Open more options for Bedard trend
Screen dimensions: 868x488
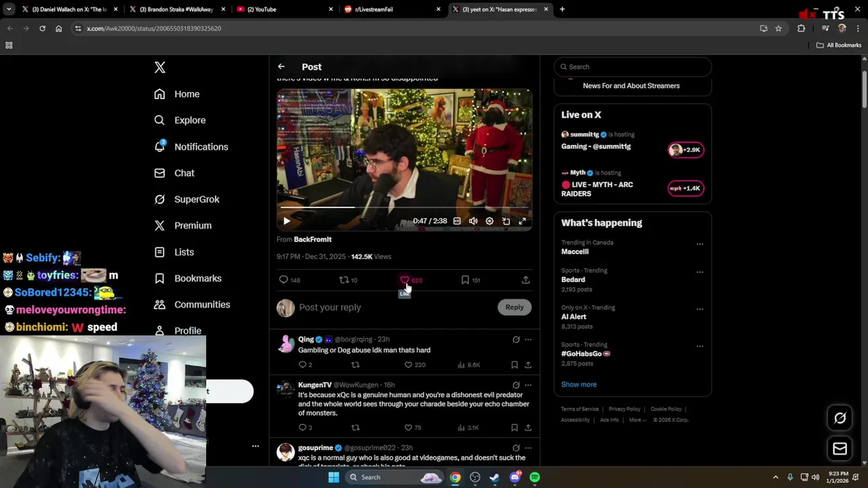click(700, 272)
